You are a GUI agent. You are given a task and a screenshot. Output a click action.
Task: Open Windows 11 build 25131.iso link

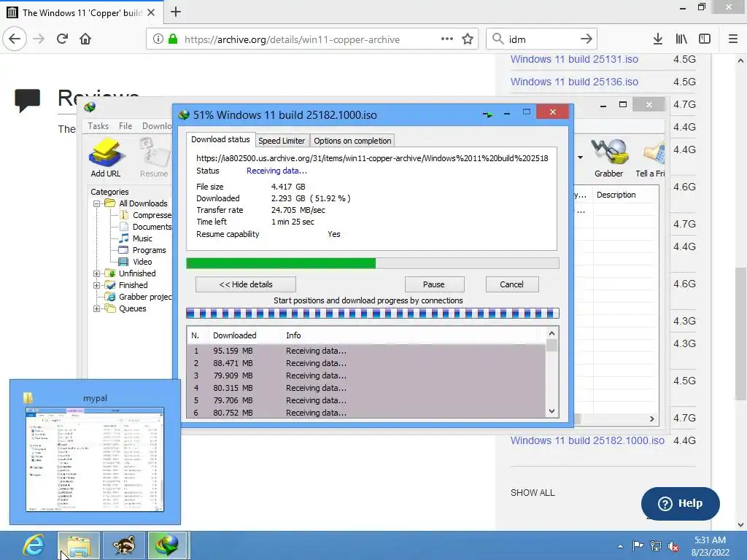coord(574,60)
